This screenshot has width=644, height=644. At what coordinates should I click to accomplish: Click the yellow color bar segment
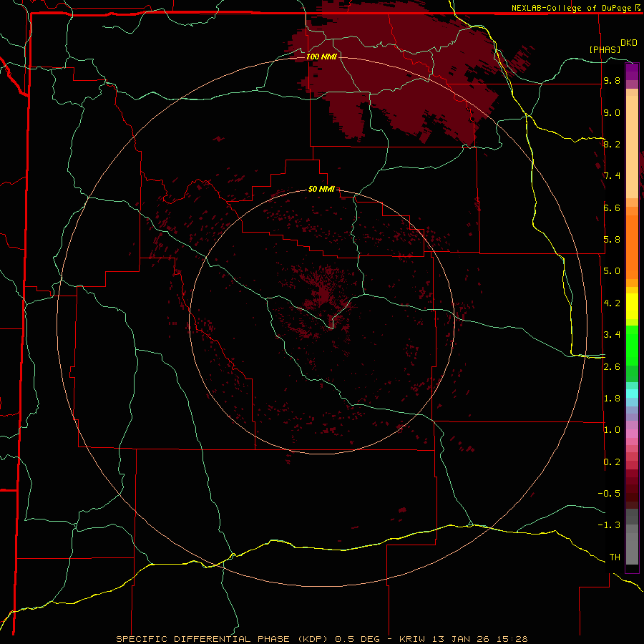click(x=632, y=306)
